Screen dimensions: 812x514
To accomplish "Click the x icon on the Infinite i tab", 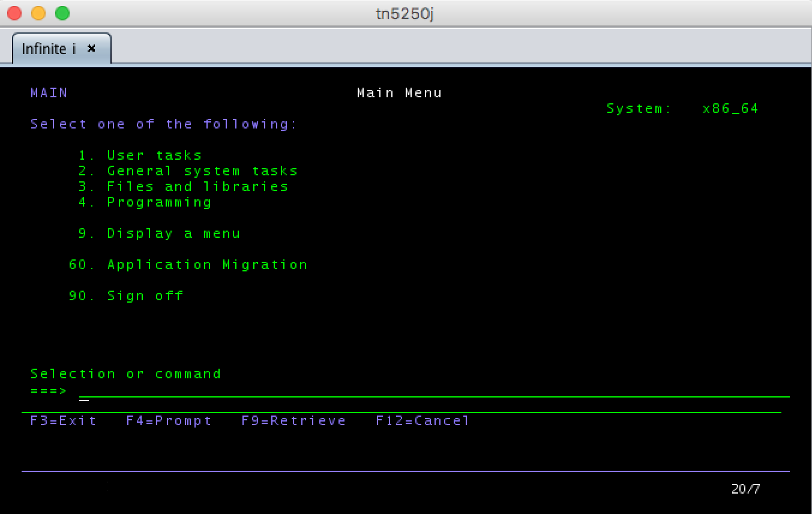I will 91,49.
